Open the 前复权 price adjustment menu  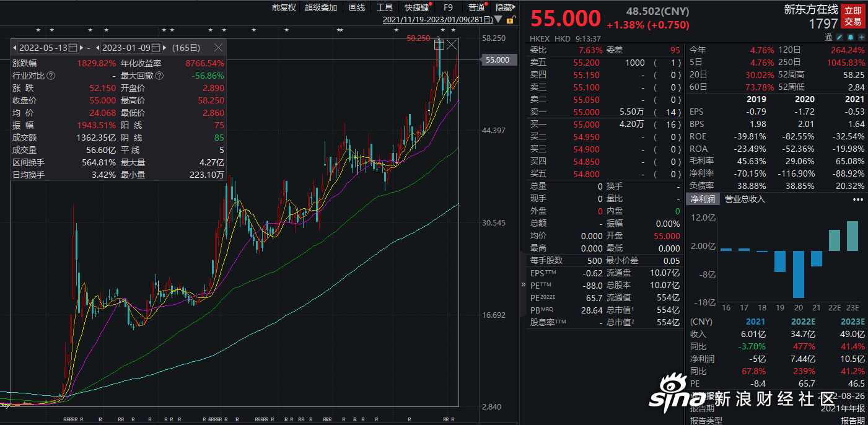coord(284,7)
